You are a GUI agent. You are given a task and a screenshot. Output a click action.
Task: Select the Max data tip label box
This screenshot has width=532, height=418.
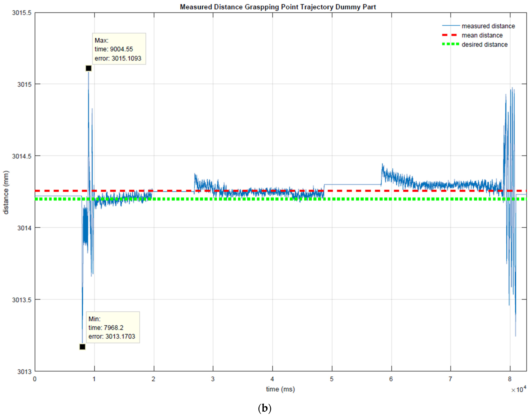119,49
